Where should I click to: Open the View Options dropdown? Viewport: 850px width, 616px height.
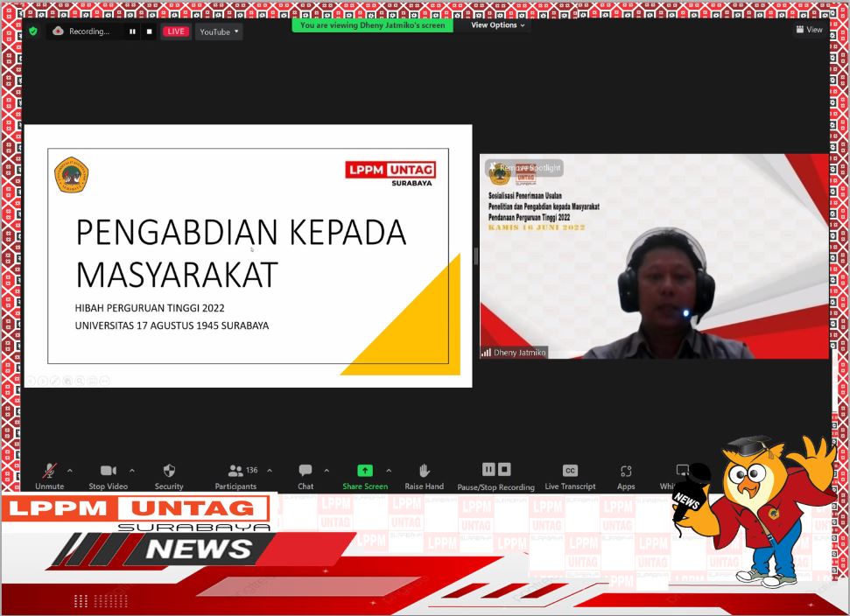point(497,24)
